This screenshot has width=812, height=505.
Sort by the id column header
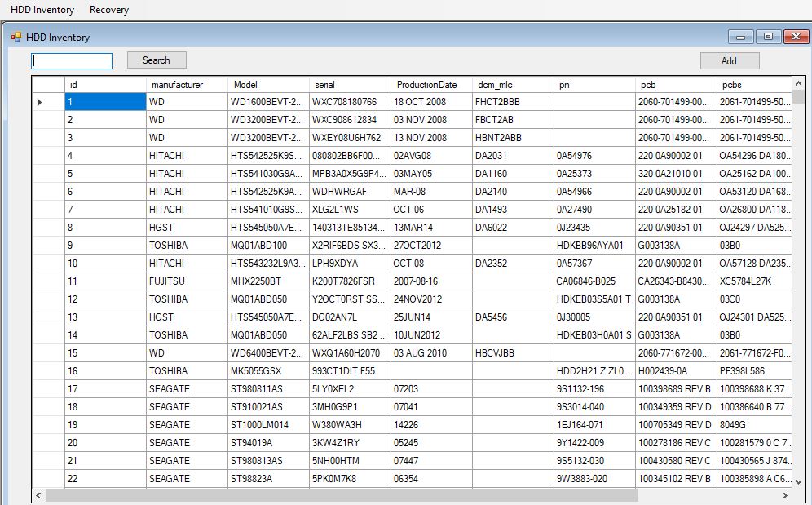106,85
